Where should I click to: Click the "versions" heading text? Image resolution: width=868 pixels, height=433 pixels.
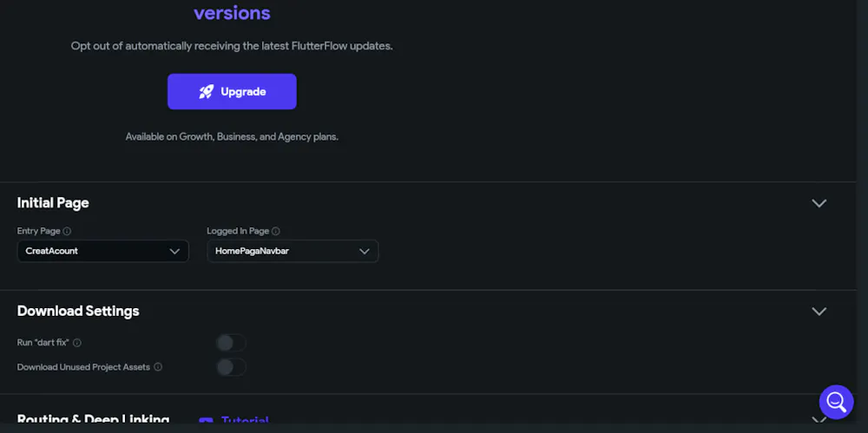pos(232,14)
